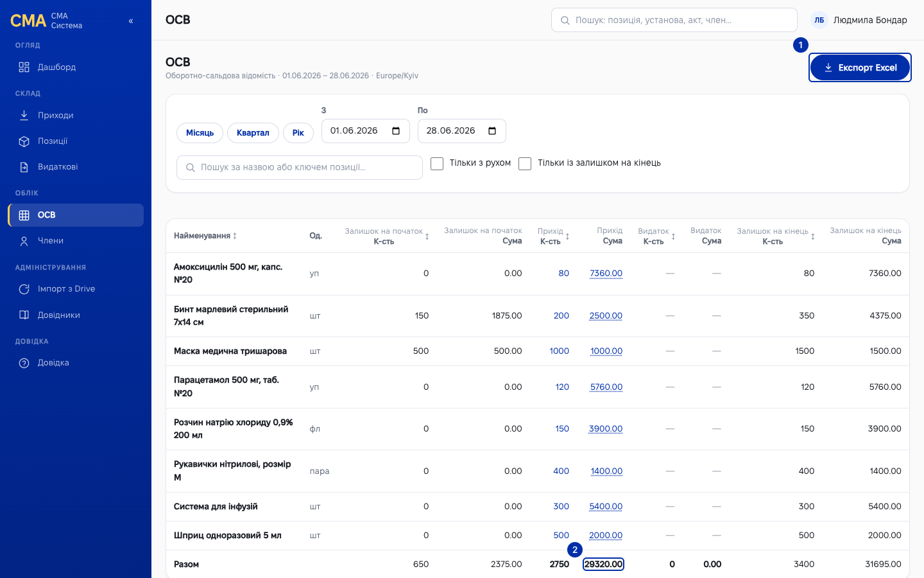Enable the Тільки з рухом checkbox
Image resolution: width=924 pixels, height=578 pixels.
(x=437, y=164)
